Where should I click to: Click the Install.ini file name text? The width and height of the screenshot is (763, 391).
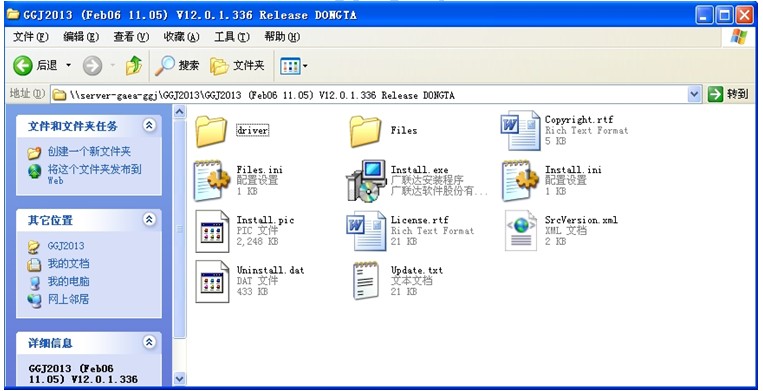tap(573, 170)
